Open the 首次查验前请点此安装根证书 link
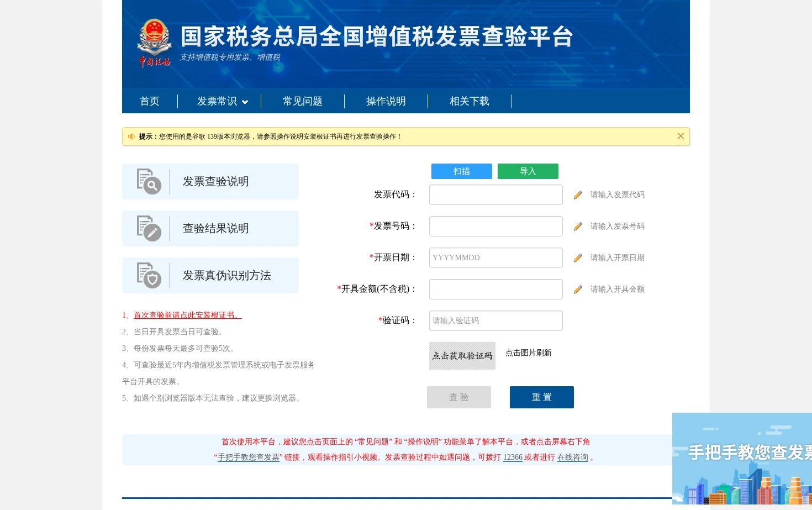812x510 pixels. point(188,315)
